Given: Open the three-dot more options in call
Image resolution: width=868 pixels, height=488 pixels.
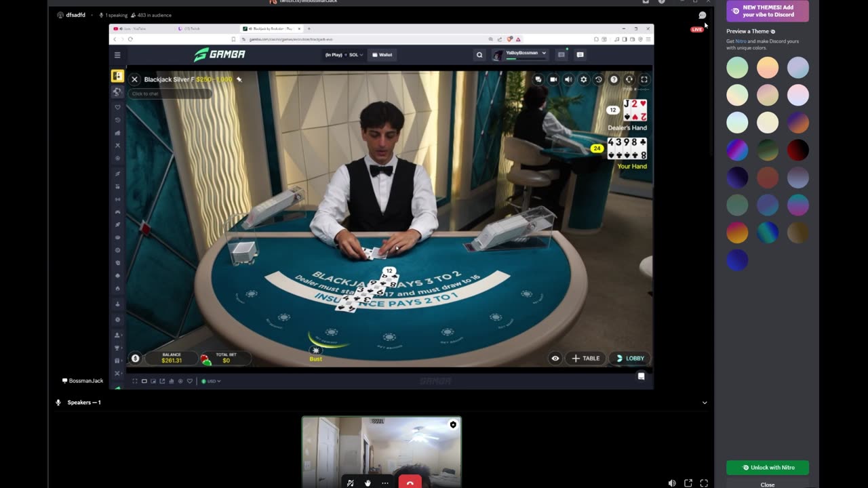Looking at the screenshot, I should click(384, 483).
